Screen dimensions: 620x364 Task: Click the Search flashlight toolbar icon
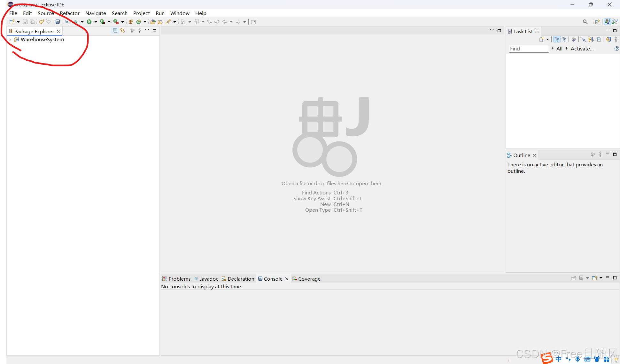tap(168, 22)
